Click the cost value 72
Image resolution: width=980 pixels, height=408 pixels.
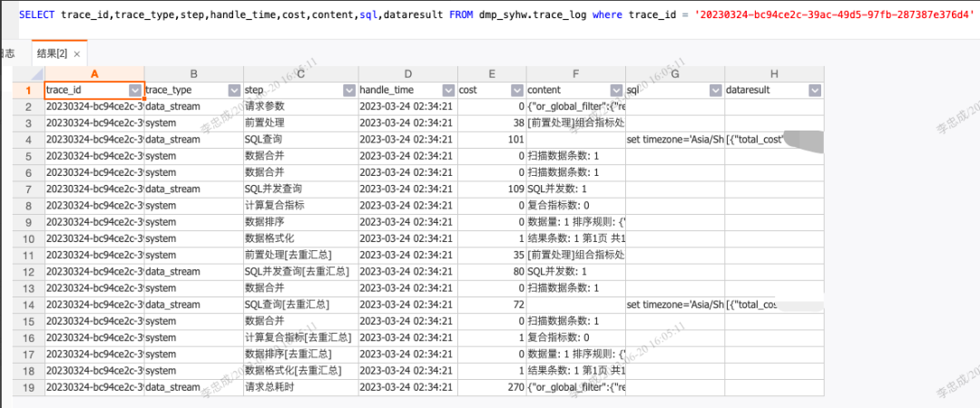pyautogui.click(x=491, y=305)
